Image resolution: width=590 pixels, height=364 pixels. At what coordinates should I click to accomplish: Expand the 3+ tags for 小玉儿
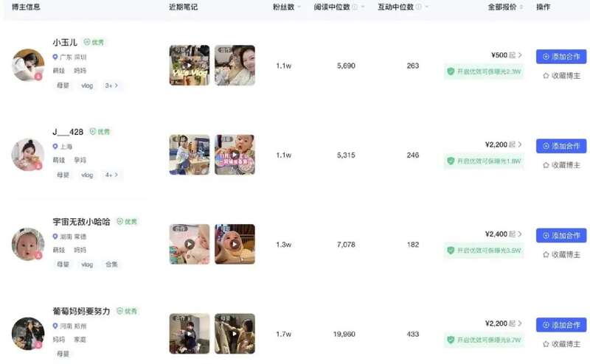[111, 85]
